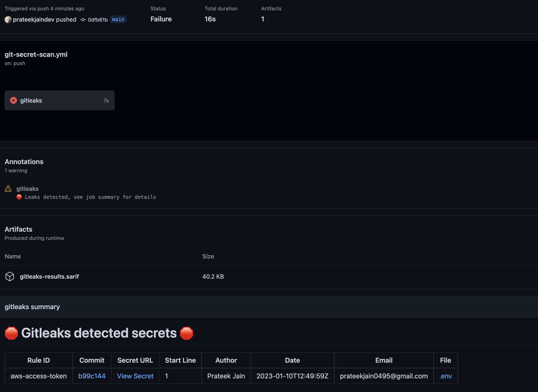Open the gitleaks job card
Screen dimensions: 538x392
point(59,100)
